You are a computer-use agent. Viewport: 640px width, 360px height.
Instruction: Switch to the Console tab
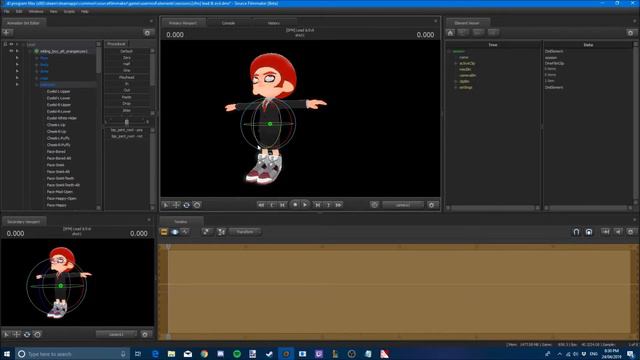(x=228, y=23)
